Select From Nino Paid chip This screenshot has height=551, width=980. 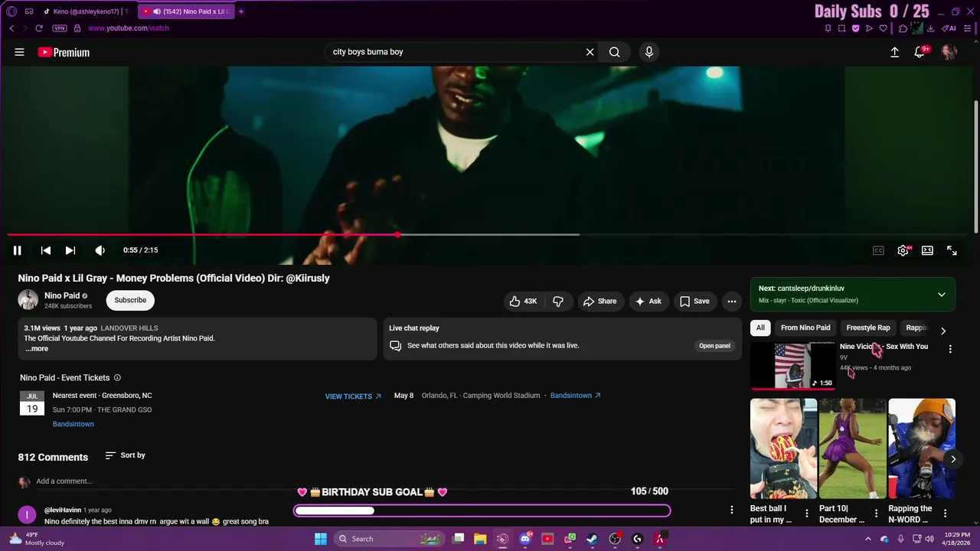805,328
